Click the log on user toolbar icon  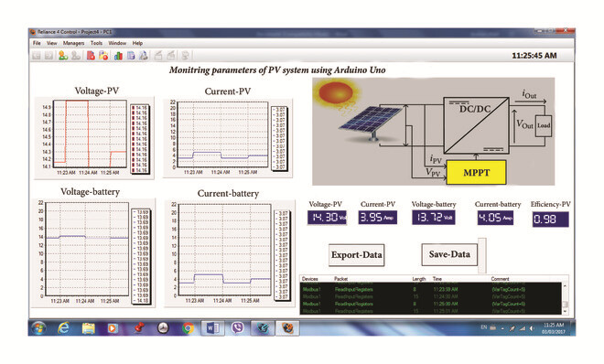[63, 56]
